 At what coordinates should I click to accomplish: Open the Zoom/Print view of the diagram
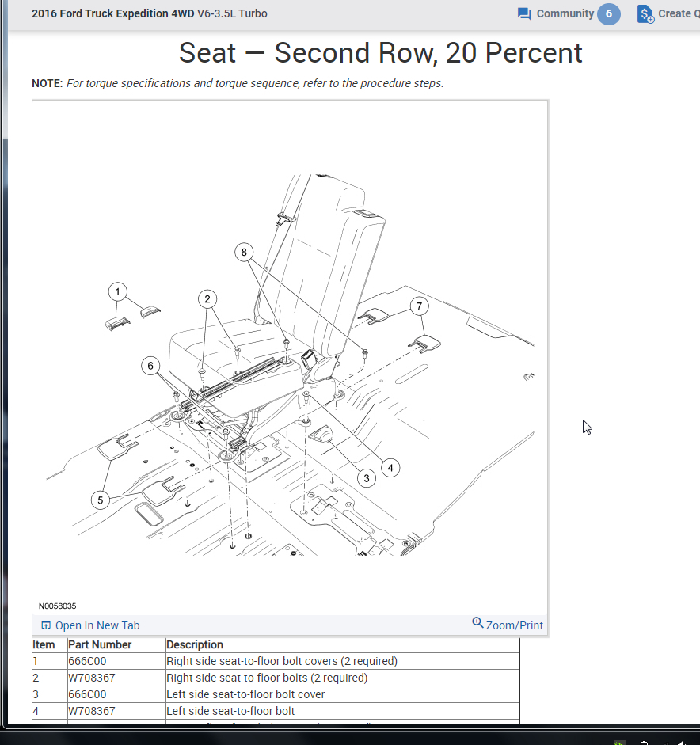click(514, 625)
